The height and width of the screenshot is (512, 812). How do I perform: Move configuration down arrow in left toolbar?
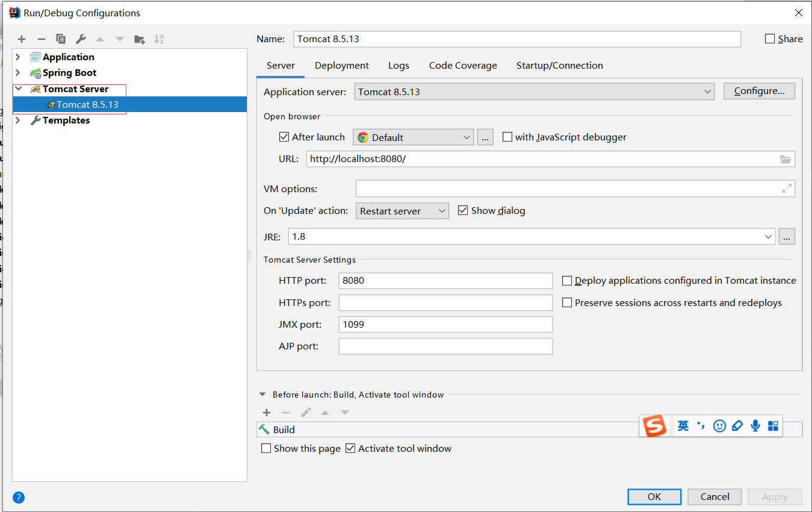[x=120, y=39]
